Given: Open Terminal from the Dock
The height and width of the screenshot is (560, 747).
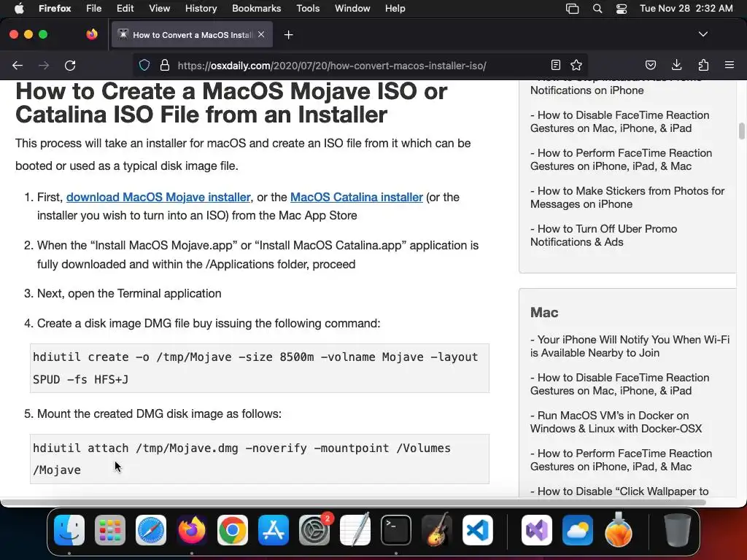Looking at the screenshot, I should 396,530.
